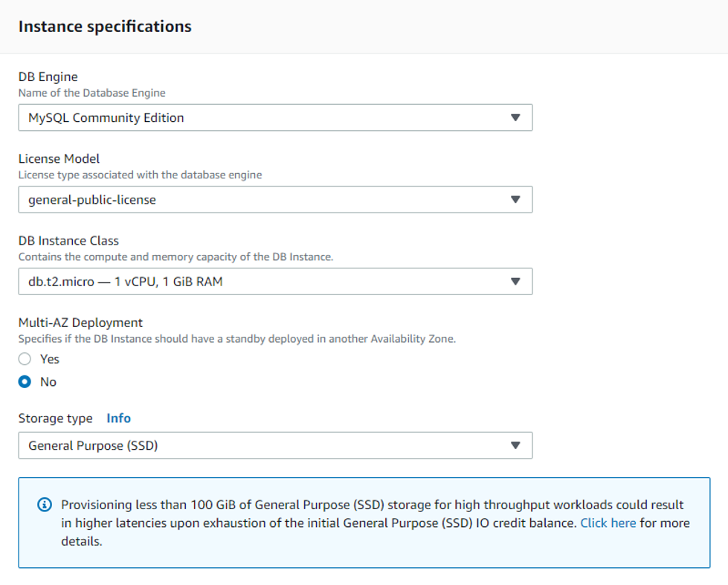Viewport: 728px width, 585px height.
Task: Click the DB Instance Class field label
Action: 68,241
